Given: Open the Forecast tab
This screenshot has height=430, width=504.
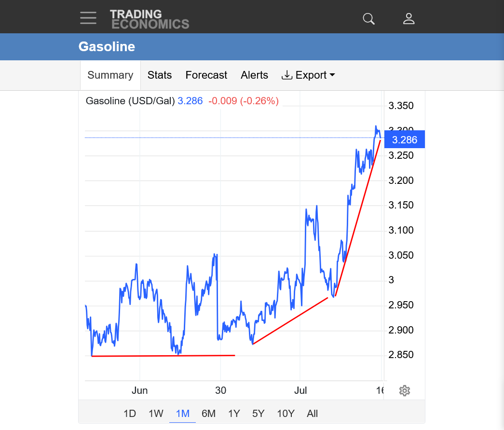Looking at the screenshot, I should (206, 75).
